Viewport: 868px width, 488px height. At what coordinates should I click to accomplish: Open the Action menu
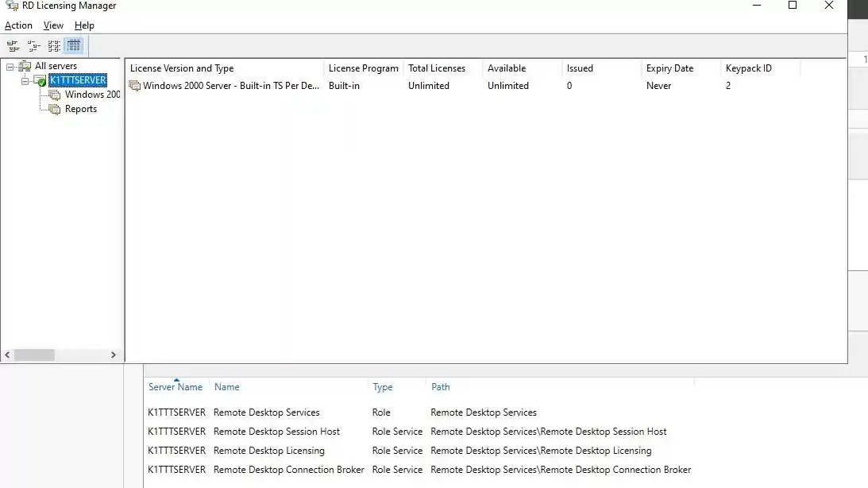click(x=18, y=25)
